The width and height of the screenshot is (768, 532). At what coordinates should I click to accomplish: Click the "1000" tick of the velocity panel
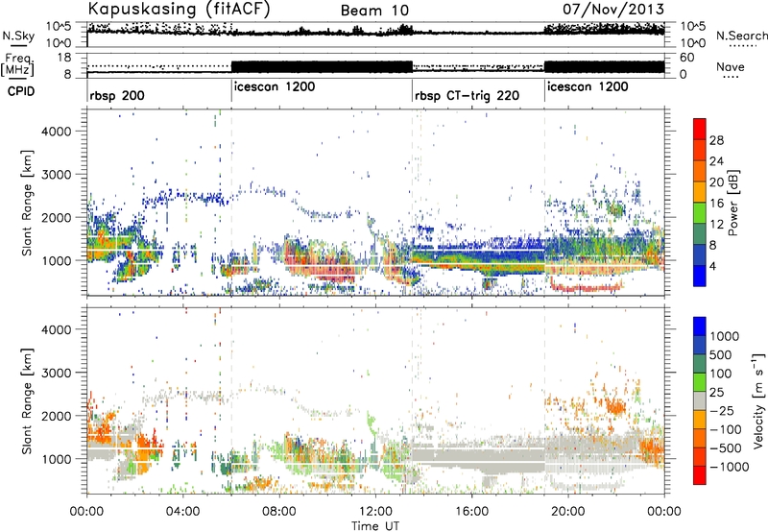coord(57,458)
